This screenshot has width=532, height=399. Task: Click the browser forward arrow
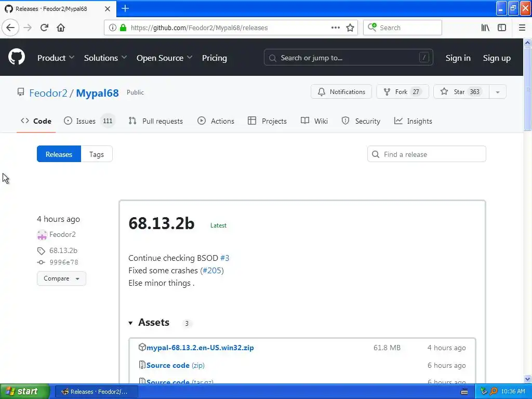tap(28, 28)
